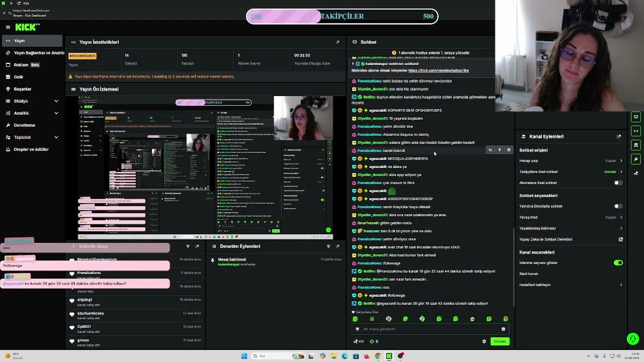Viewport: 644px width, 362px height.
Task: Click the green Gönder button
Action: [500, 341]
